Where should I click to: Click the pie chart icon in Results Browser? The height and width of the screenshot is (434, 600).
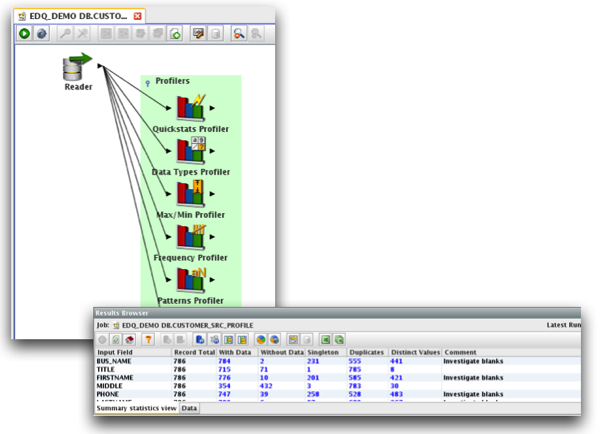261,339
